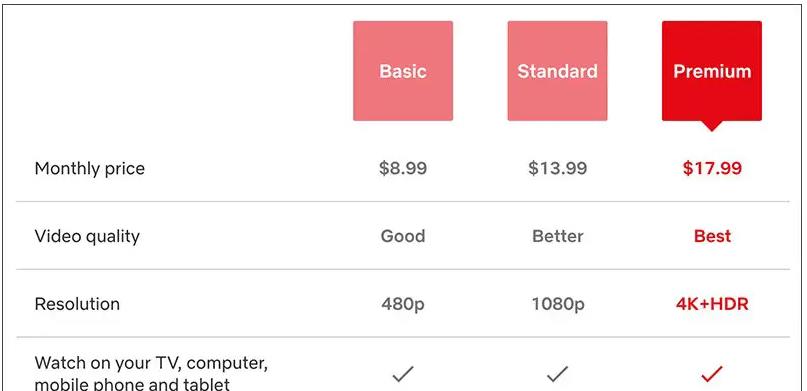Screen dimensions: 807x391
Task: Click the 1080p resolution value
Action: pyautogui.click(x=558, y=304)
